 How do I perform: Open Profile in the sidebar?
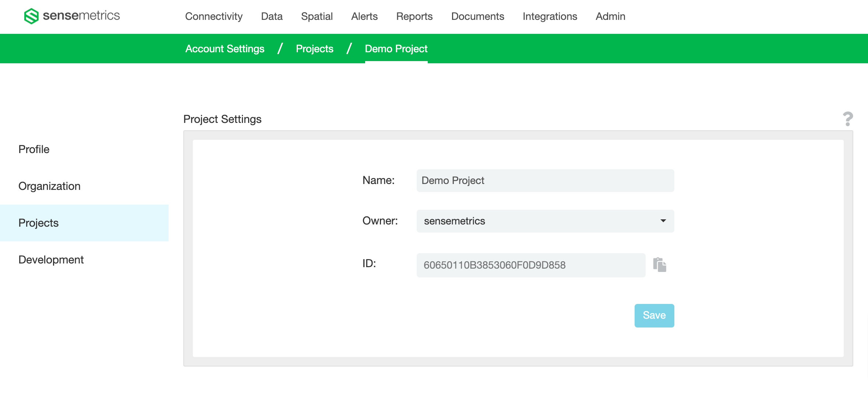point(84,149)
